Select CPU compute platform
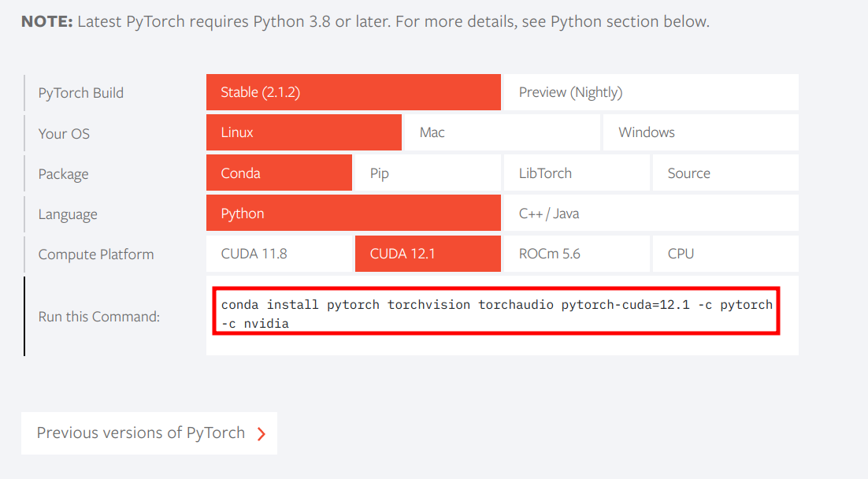This screenshot has height=479, width=868. tap(725, 254)
